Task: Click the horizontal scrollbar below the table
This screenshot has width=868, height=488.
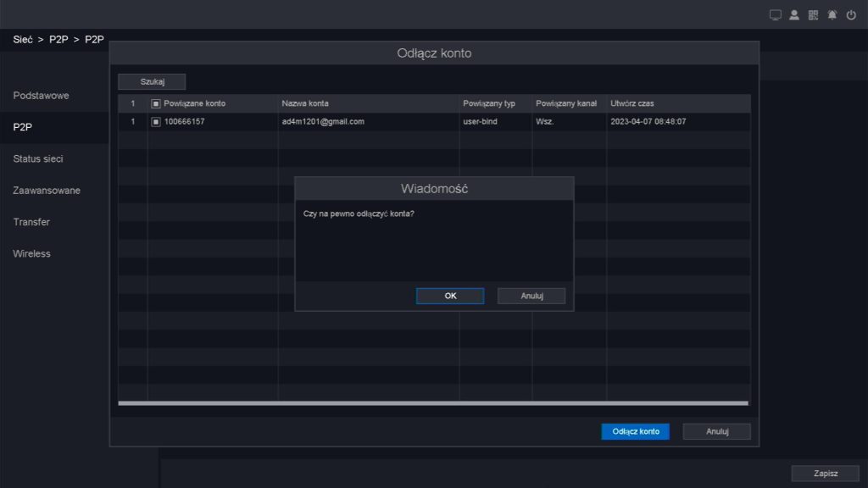Action: 433,403
